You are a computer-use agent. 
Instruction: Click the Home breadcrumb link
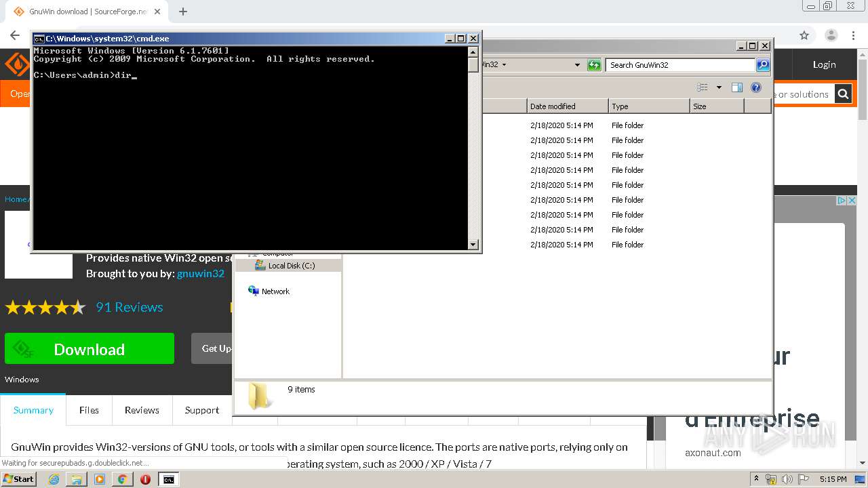coord(16,199)
